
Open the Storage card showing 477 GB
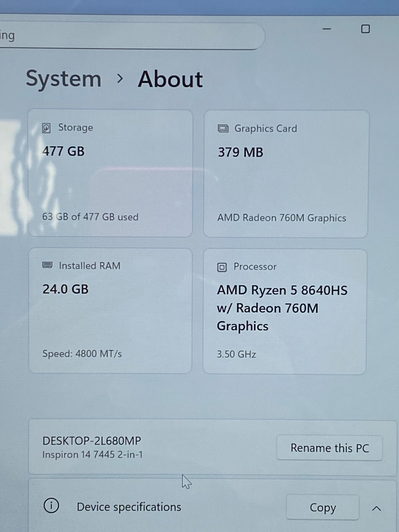[110, 173]
